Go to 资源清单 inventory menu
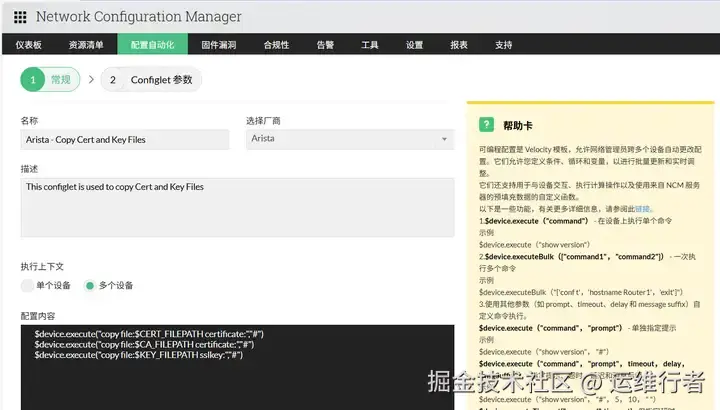This screenshot has width=720, height=410. pyautogui.click(x=86, y=45)
